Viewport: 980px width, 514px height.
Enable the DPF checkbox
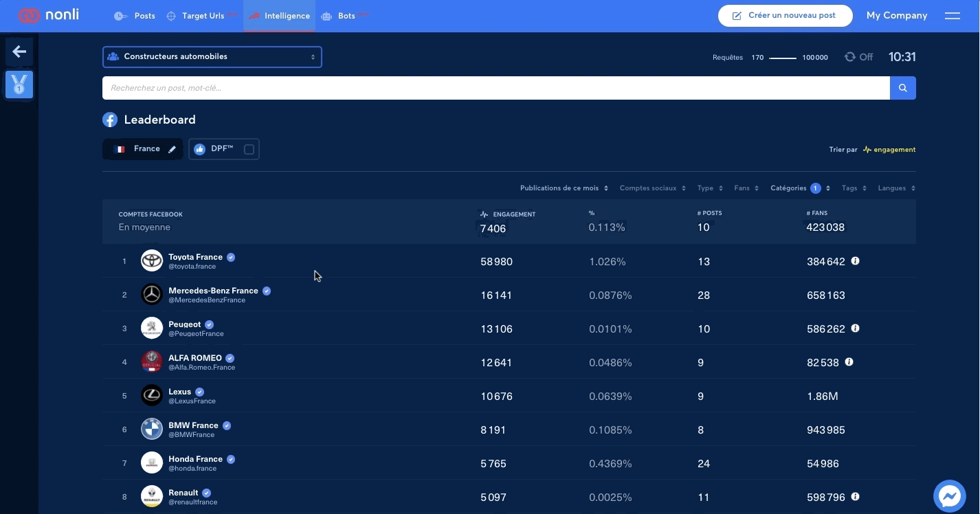coord(249,149)
